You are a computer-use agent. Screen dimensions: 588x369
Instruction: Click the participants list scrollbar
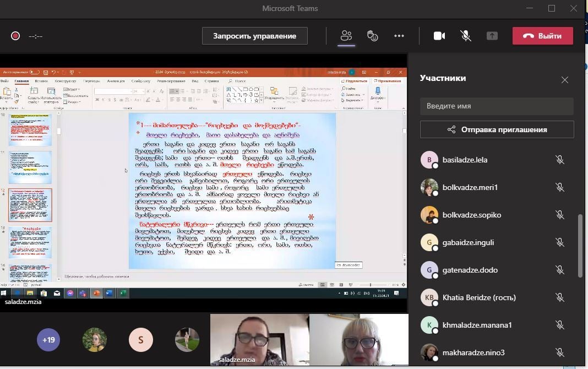(580, 246)
